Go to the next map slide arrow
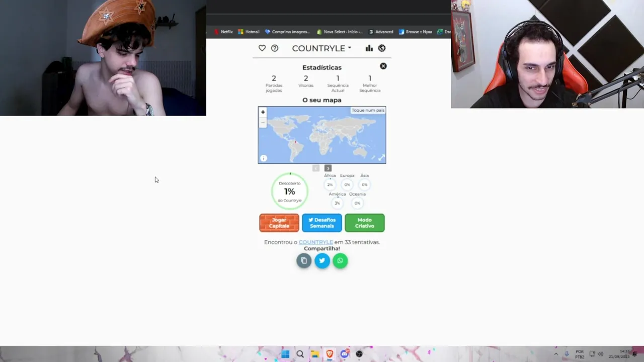Screen dimensions: 644x362 coord(328,168)
